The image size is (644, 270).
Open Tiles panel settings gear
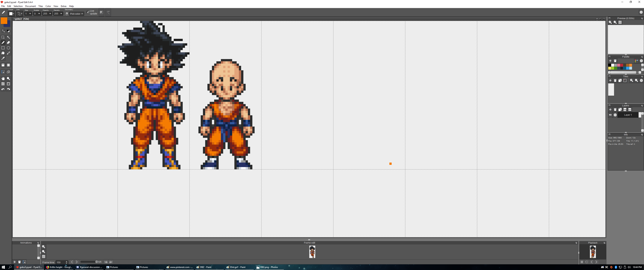[641, 80]
